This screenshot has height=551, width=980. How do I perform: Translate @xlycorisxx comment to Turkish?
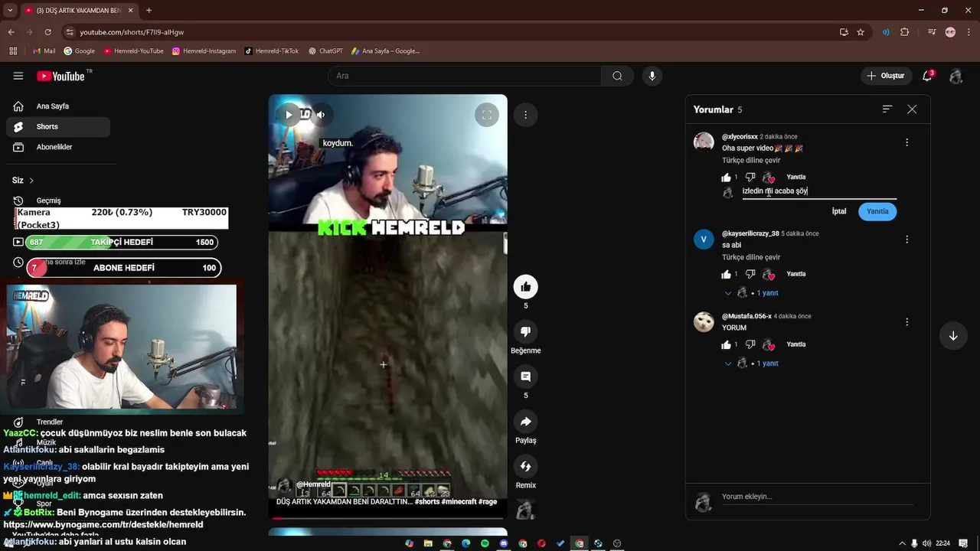pyautogui.click(x=751, y=161)
